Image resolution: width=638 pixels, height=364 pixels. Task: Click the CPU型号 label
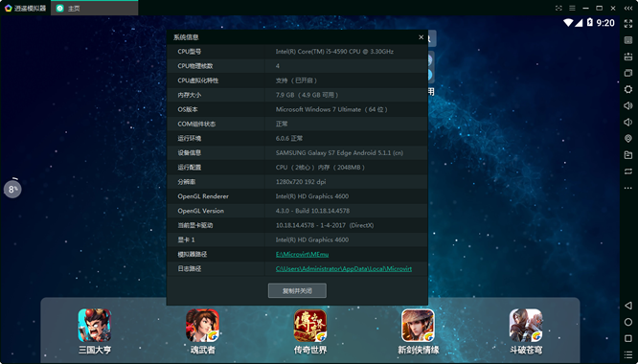pyautogui.click(x=190, y=52)
